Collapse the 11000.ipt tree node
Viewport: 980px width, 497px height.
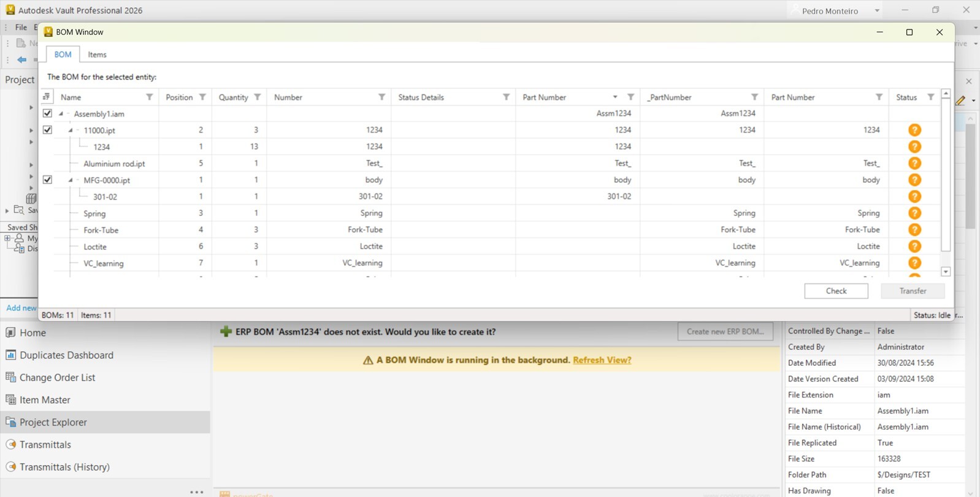point(71,130)
